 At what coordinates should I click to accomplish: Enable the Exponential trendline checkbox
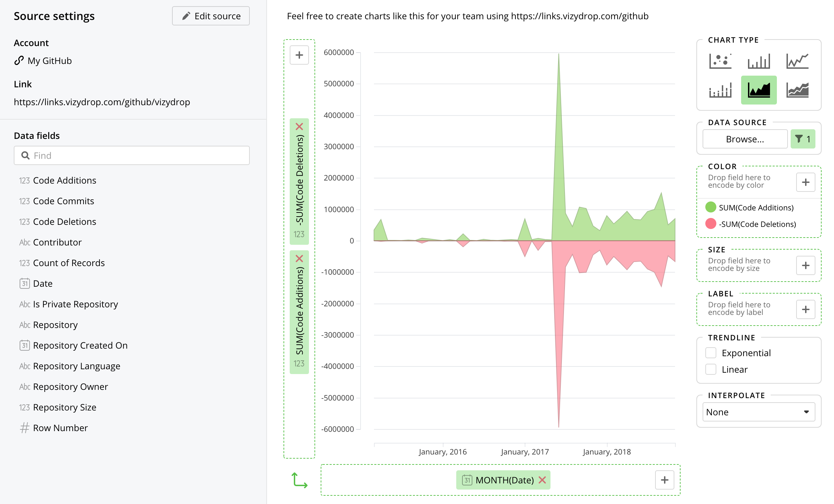(x=711, y=353)
